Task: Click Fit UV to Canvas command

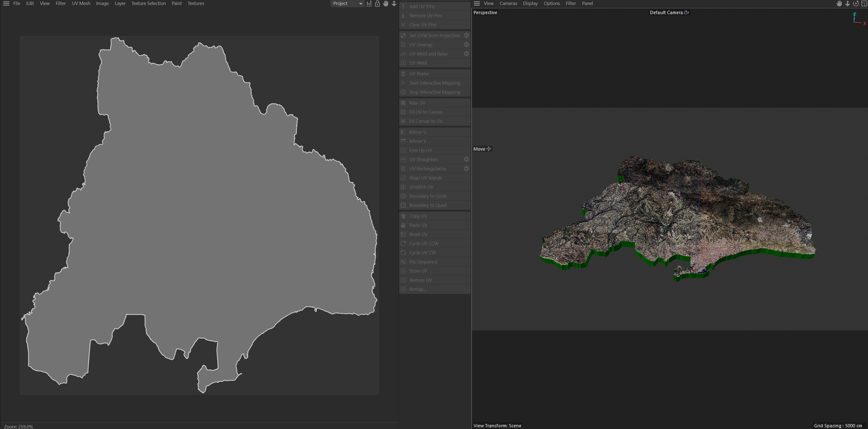Action: click(x=426, y=112)
